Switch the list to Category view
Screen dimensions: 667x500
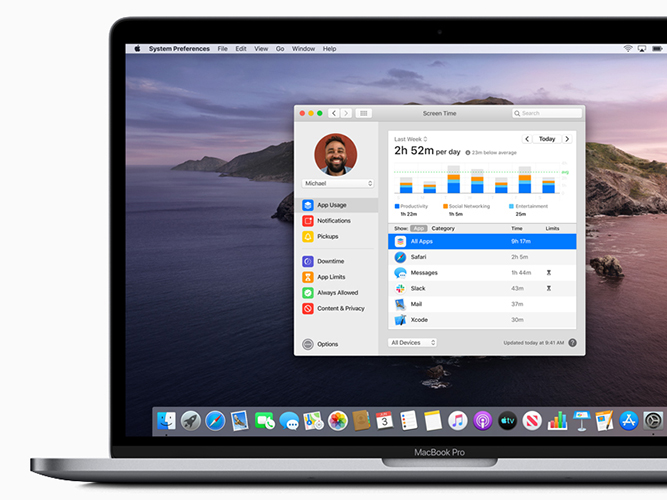tap(443, 229)
